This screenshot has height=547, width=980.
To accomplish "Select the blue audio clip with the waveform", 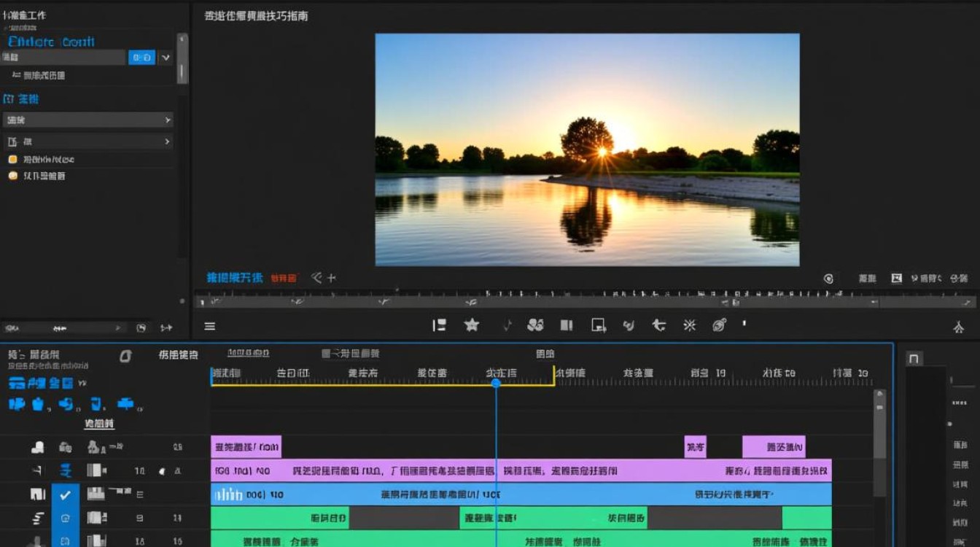I will click(x=521, y=494).
